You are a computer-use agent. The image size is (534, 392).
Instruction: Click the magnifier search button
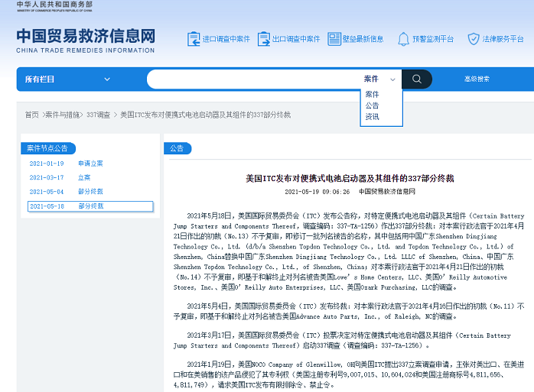pos(417,79)
